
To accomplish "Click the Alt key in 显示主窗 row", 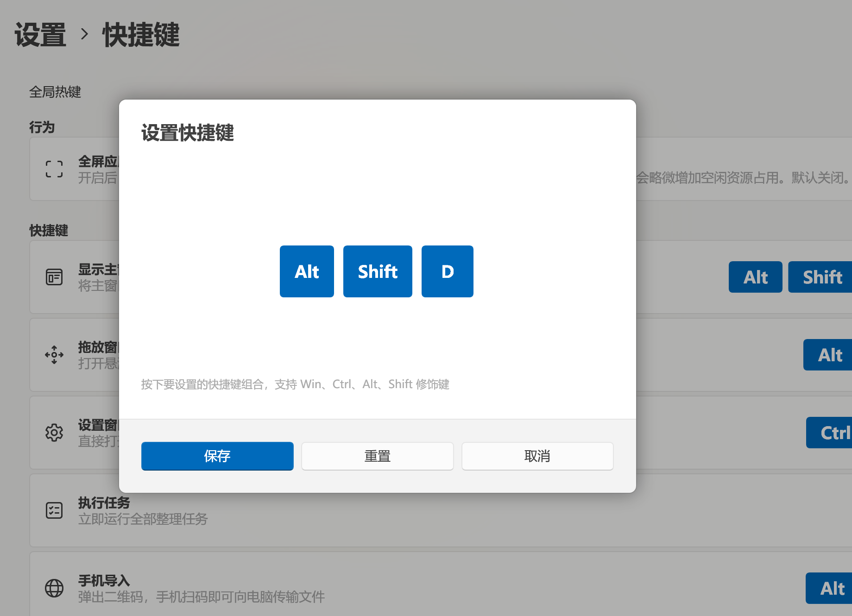I will click(x=756, y=277).
